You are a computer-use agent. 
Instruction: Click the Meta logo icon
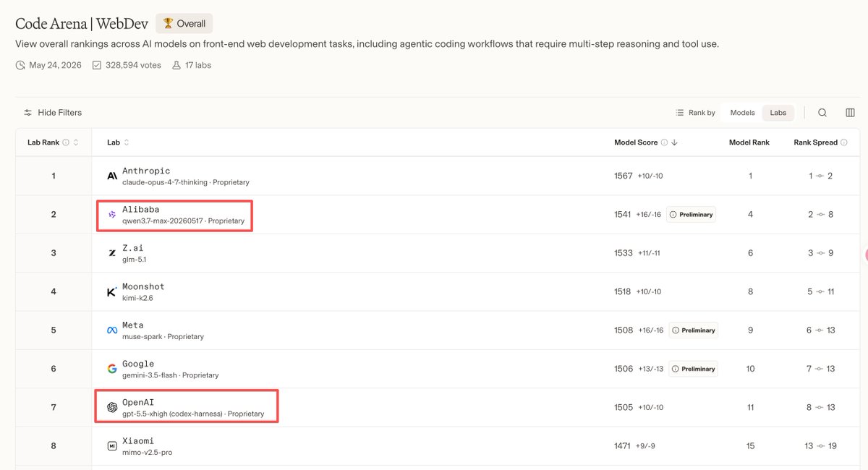[x=112, y=330]
